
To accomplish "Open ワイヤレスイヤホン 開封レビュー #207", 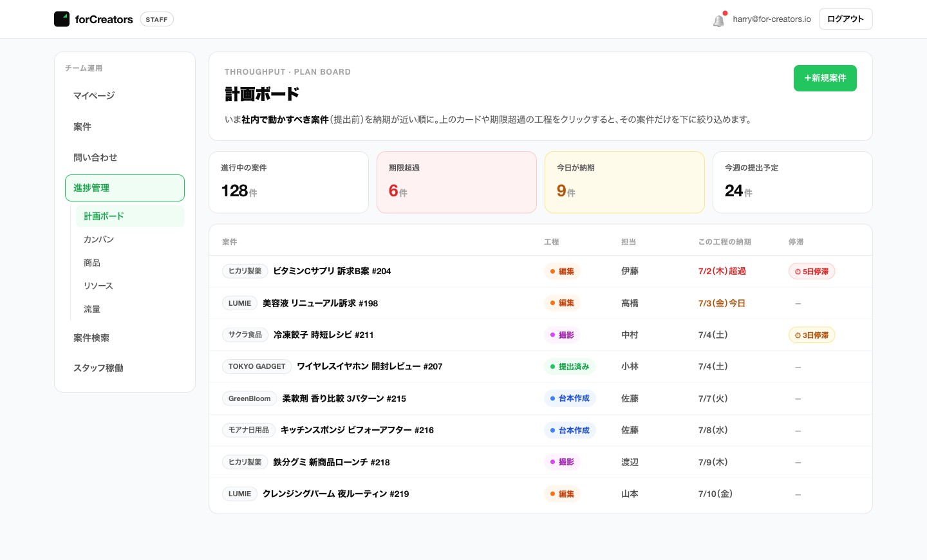I will pos(370,366).
